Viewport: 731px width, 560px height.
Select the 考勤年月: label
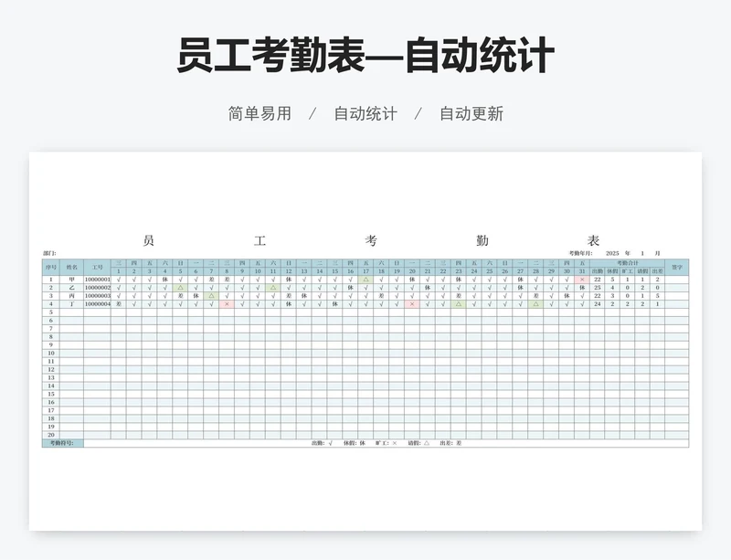coord(580,253)
